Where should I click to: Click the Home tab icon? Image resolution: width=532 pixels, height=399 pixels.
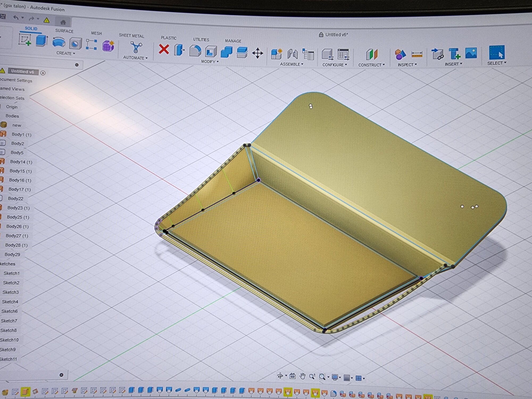coord(63,22)
